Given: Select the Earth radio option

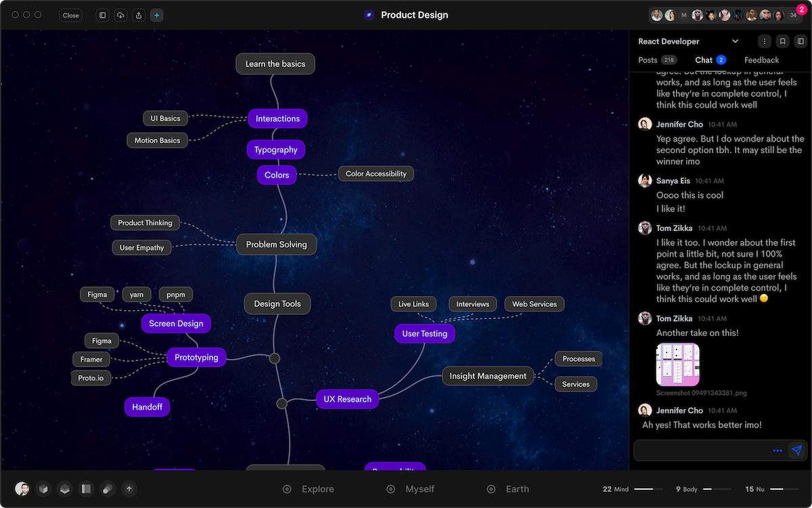Looking at the screenshot, I should [491, 489].
